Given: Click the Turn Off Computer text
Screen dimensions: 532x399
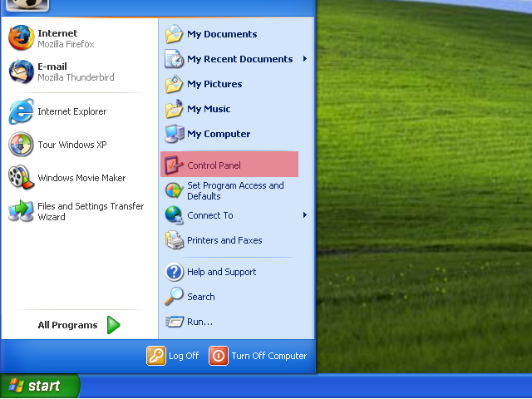Looking at the screenshot, I should [269, 356].
